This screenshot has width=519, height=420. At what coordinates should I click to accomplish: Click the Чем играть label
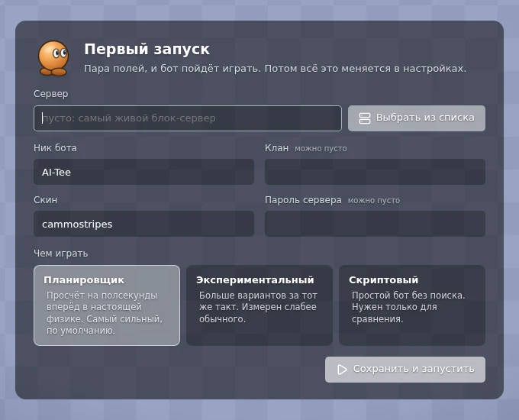click(61, 254)
